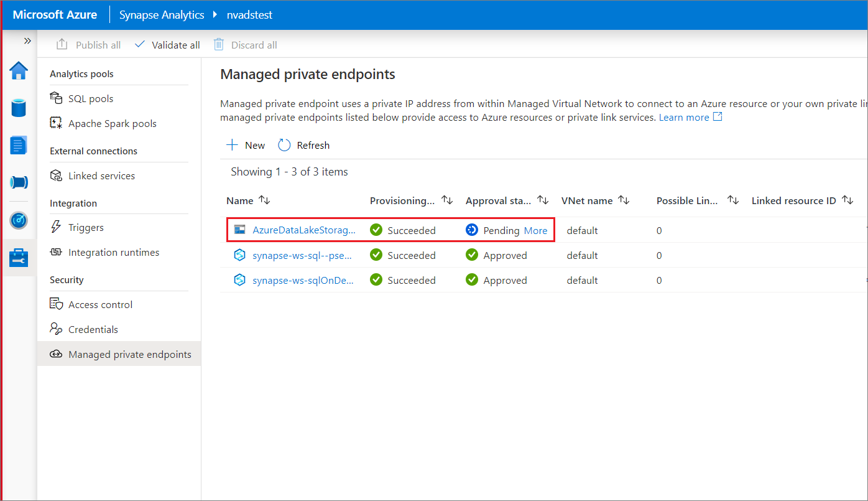The image size is (868, 501).
Task: Open the Monitor hub
Action: pos(19,220)
